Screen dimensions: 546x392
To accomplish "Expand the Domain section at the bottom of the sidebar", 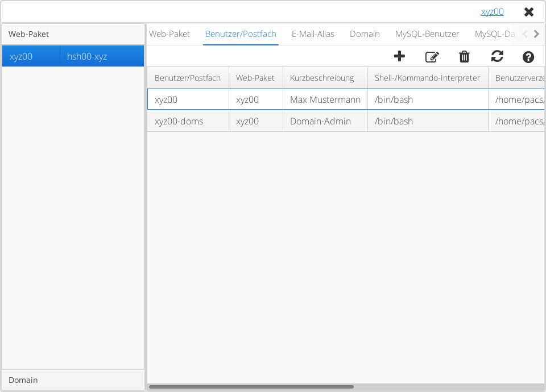I will point(73,380).
